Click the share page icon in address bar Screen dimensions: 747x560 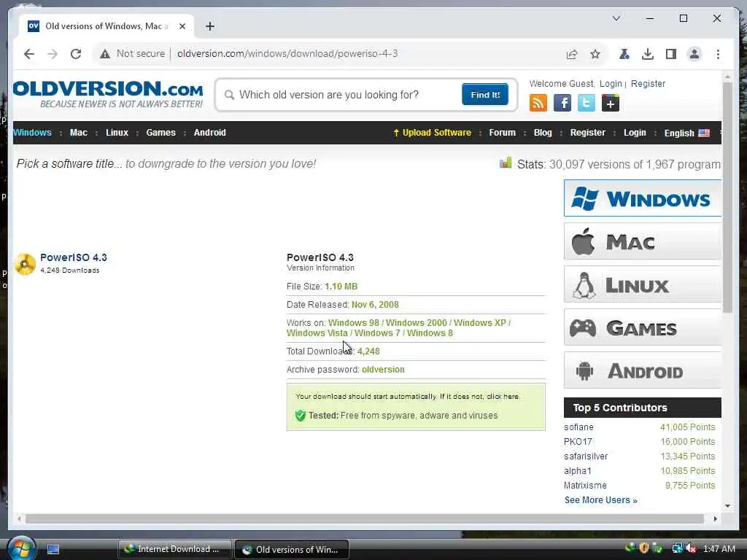[572, 54]
